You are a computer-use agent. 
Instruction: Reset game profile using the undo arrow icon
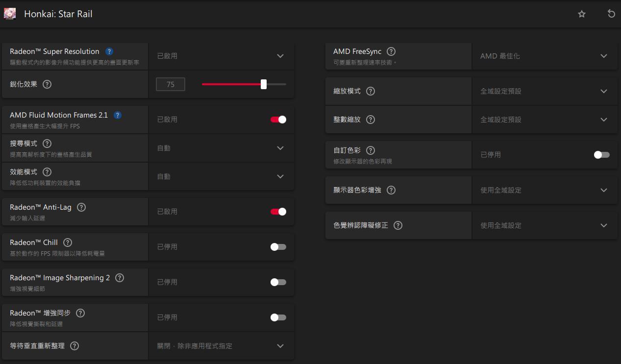[x=611, y=14]
